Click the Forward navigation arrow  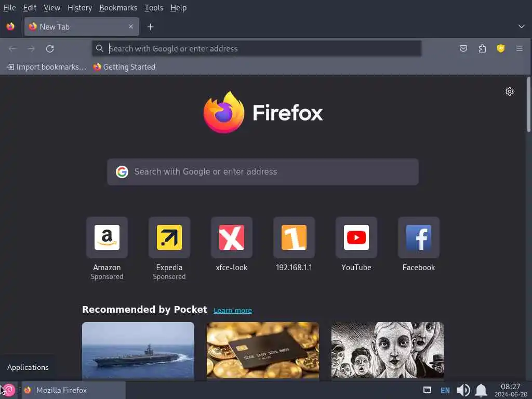click(31, 48)
